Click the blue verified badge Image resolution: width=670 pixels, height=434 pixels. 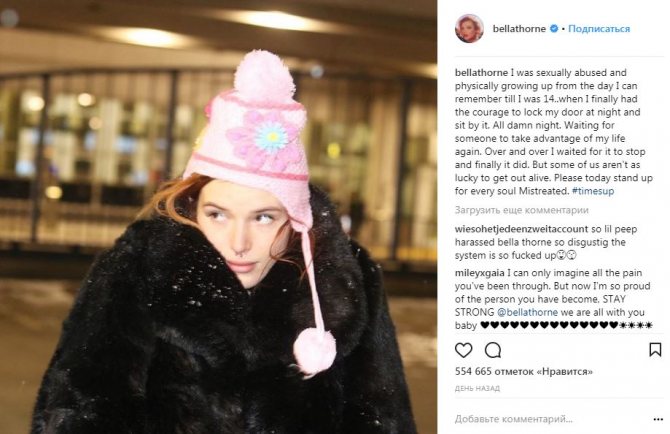(554, 29)
